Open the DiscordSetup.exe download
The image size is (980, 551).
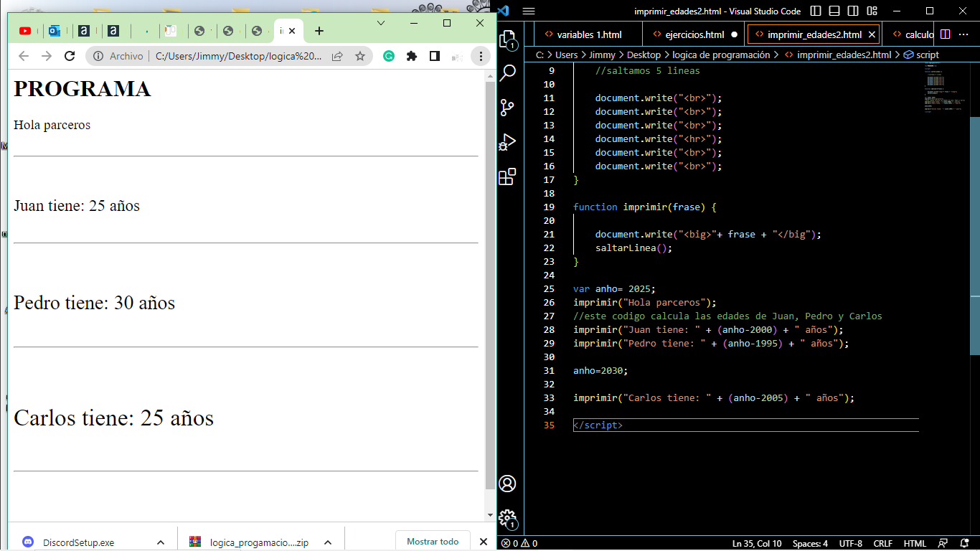click(79, 542)
